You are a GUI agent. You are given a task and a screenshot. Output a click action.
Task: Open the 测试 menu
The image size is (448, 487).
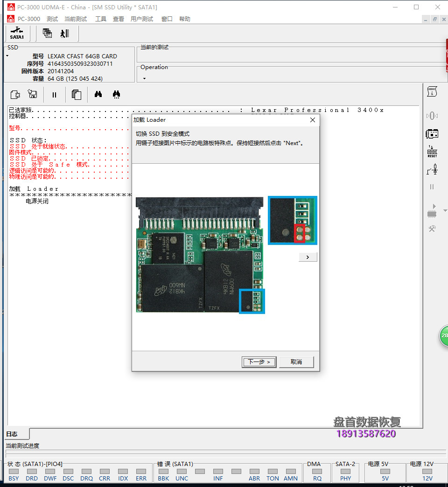click(52, 19)
